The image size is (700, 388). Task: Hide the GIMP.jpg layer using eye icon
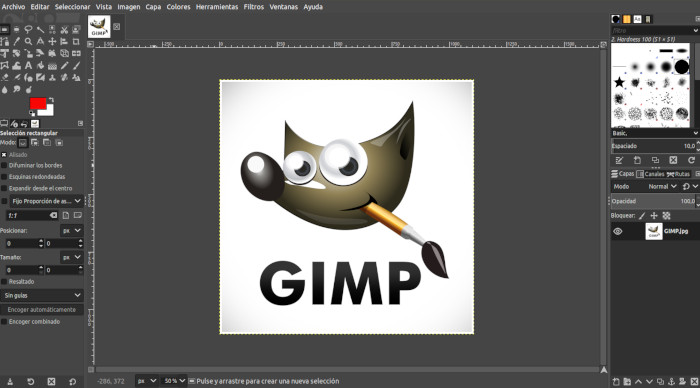tap(618, 231)
